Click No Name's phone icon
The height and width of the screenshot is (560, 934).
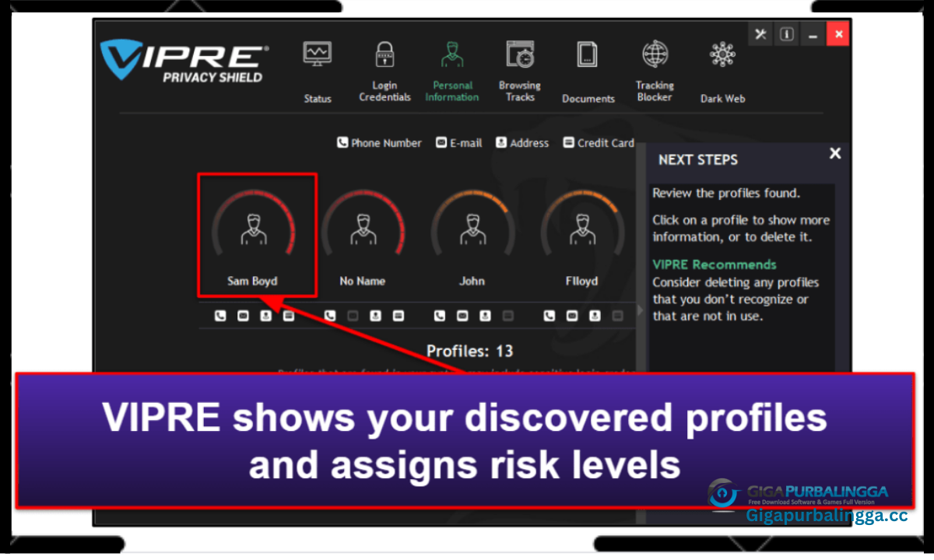[x=330, y=316]
